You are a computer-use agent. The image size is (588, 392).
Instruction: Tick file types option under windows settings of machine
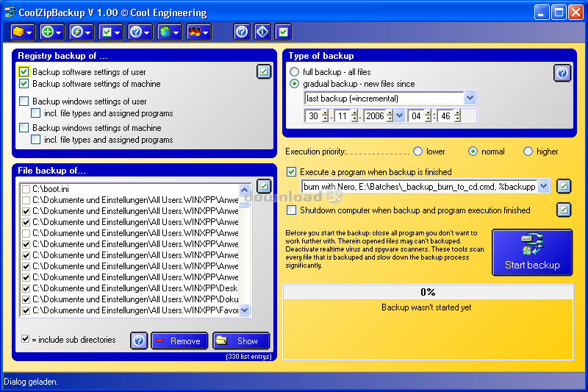point(35,140)
